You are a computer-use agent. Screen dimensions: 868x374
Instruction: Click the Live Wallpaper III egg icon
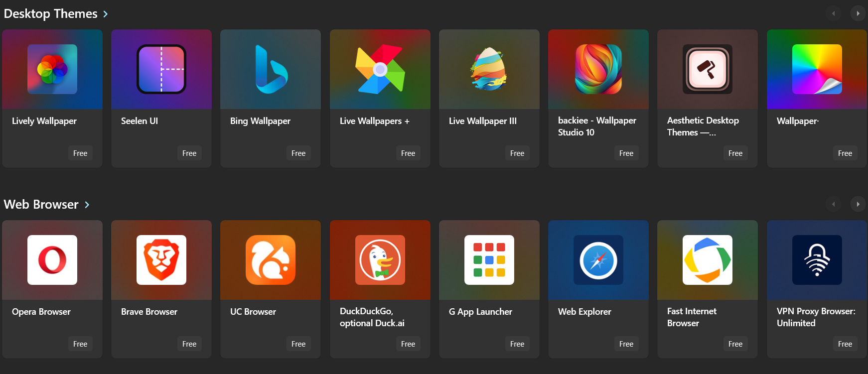tap(489, 69)
